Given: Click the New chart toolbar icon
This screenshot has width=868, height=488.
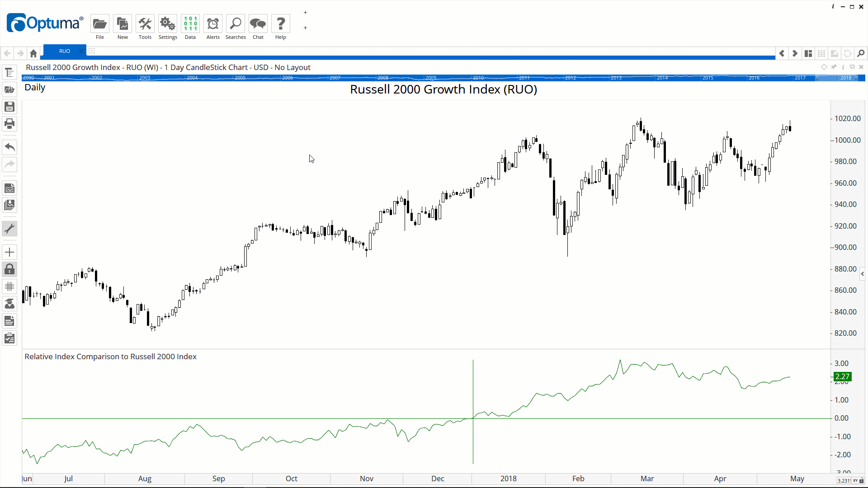Looking at the screenshot, I should tap(123, 23).
